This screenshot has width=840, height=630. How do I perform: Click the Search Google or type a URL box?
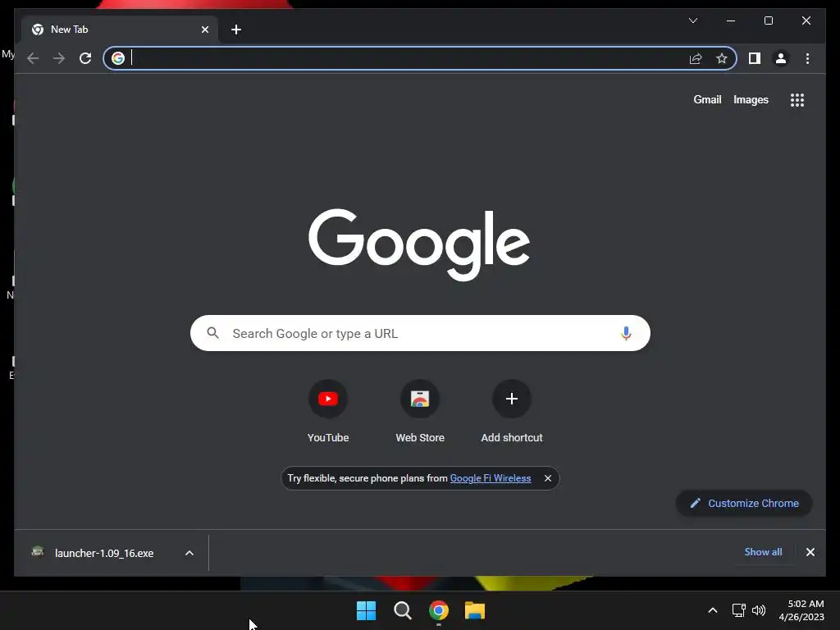click(x=420, y=333)
